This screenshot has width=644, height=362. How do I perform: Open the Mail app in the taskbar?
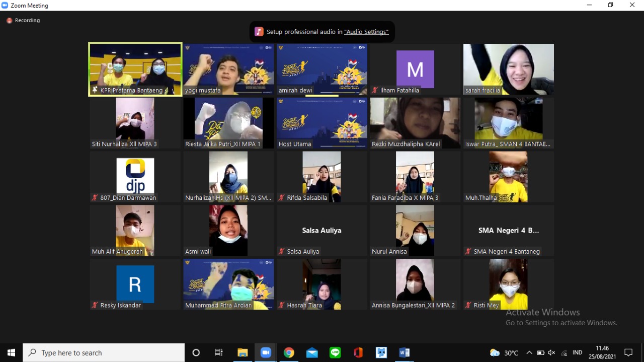(312, 352)
